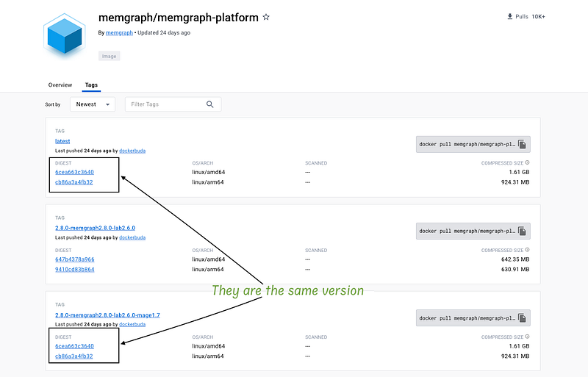Open digest 6cea663c3640 under mage1.7 tag
Screen dimensions: 588x377
pyautogui.click(x=74, y=346)
